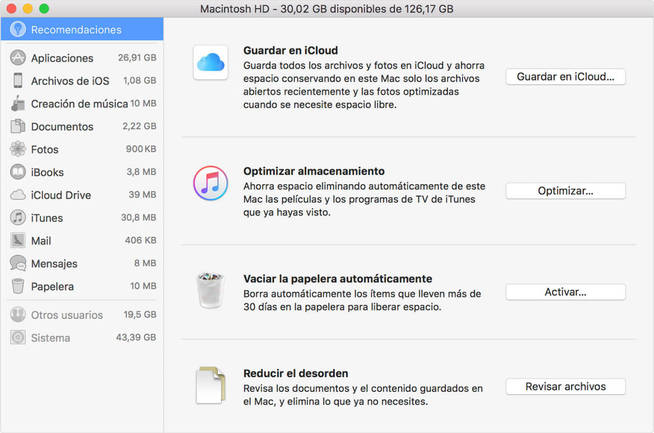
Task: Minimize the window with yellow button
Action: (x=28, y=8)
